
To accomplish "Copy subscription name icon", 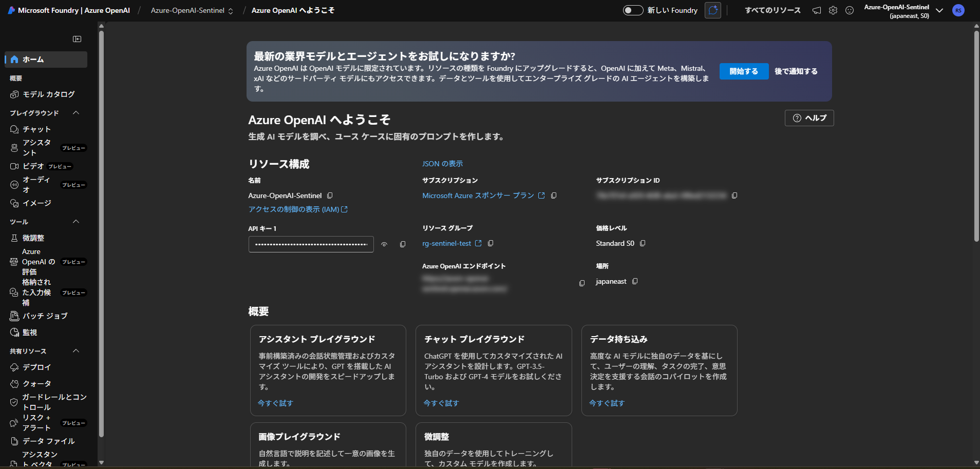I will (x=554, y=196).
